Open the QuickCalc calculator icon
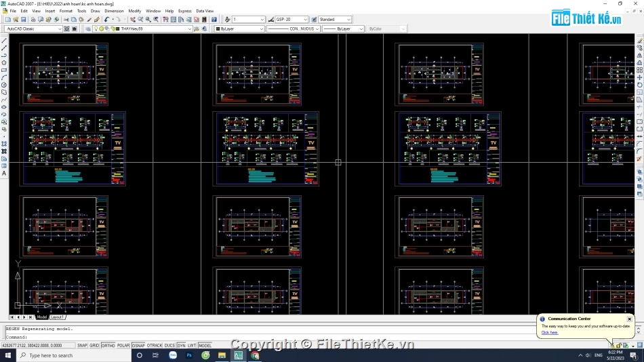644x362 pixels. 204,19
